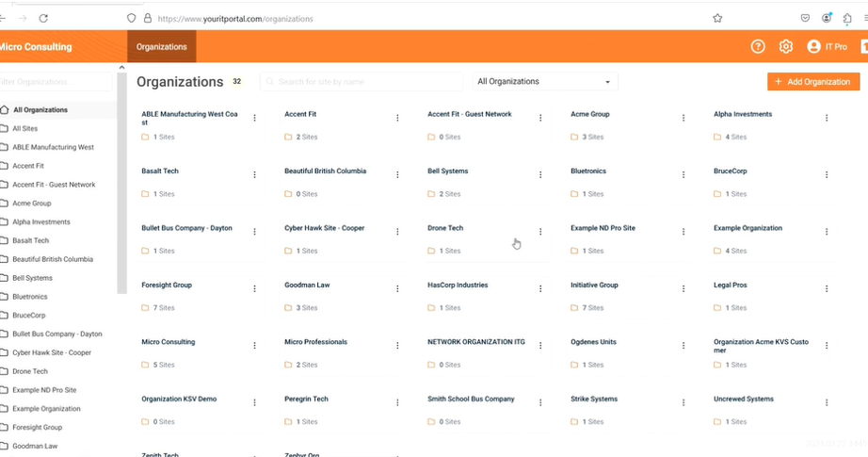
Task: Click the IT Pro user avatar icon
Action: coord(813,46)
